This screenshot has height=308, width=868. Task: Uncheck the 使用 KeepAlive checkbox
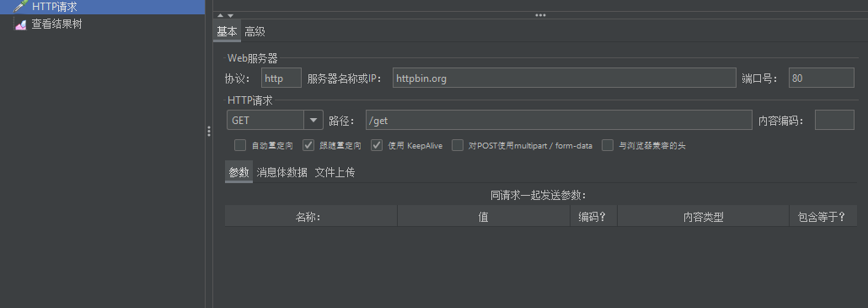[x=377, y=145]
